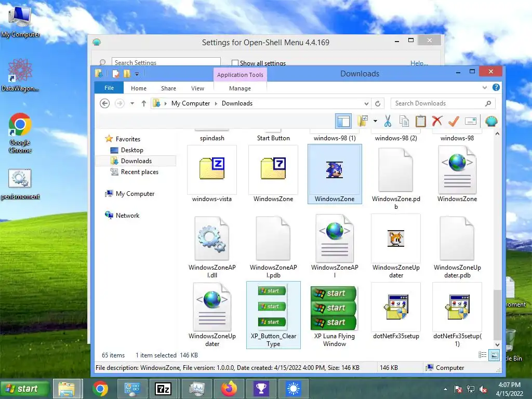Open the Home ribbon tab
Viewport: 532px width, 399px height.
click(138, 88)
